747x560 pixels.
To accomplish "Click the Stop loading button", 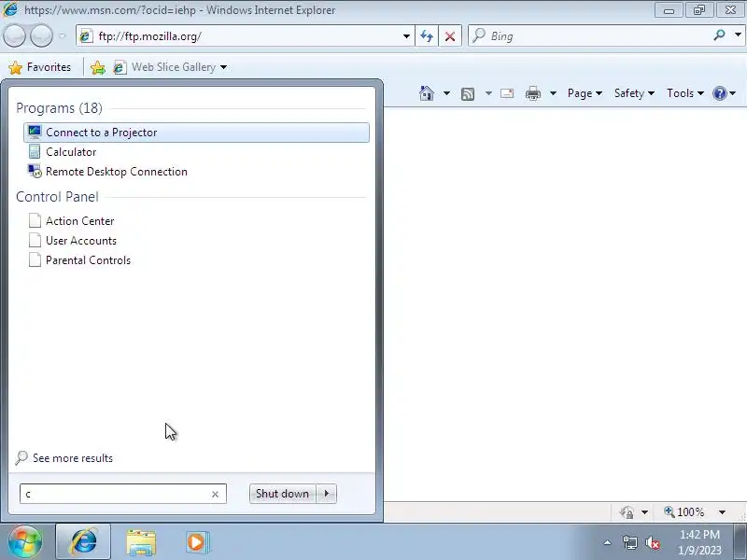I will pos(450,36).
